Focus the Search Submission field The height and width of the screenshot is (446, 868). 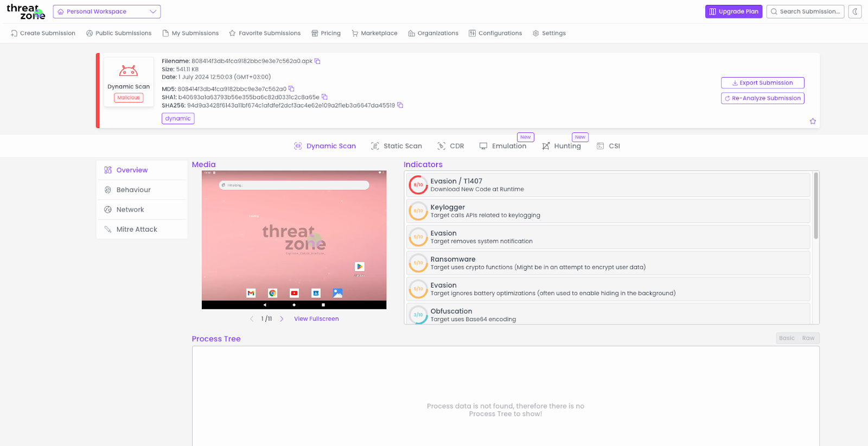point(805,11)
